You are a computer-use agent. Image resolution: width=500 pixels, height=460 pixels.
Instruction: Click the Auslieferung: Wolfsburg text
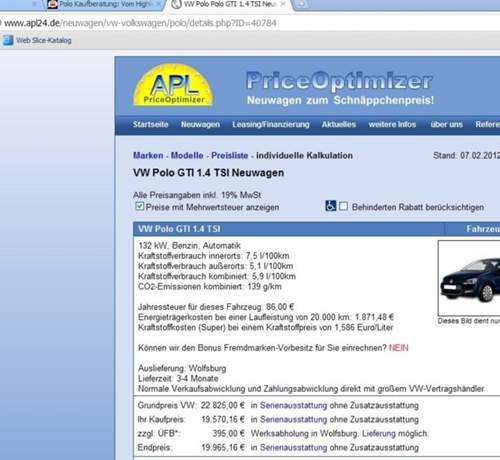182,368
